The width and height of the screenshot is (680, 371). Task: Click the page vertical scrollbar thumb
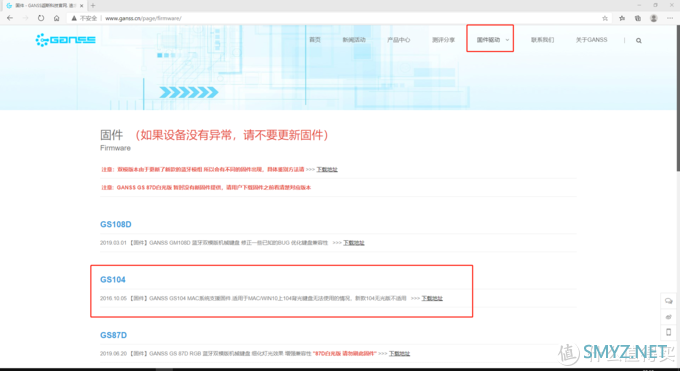(x=677, y=98)
